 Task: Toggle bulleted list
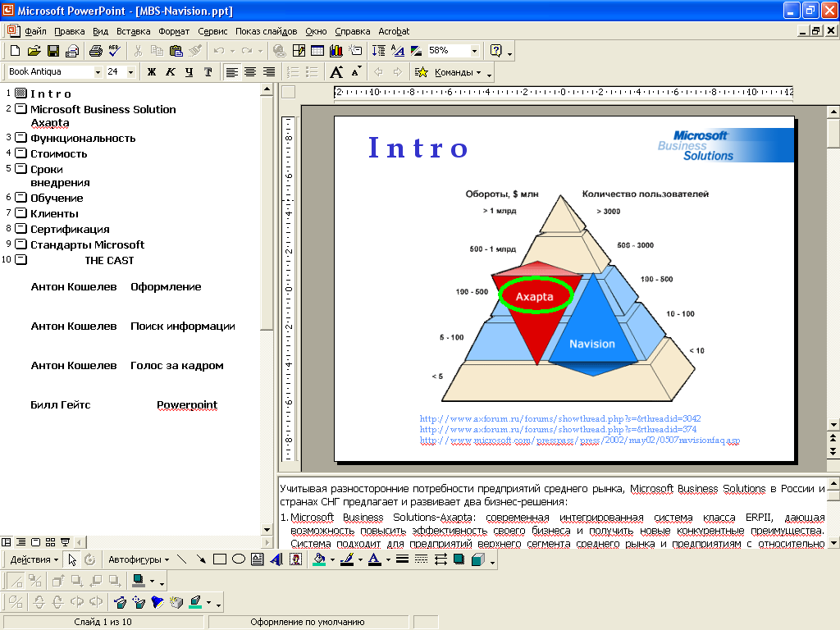click(311, 72)
